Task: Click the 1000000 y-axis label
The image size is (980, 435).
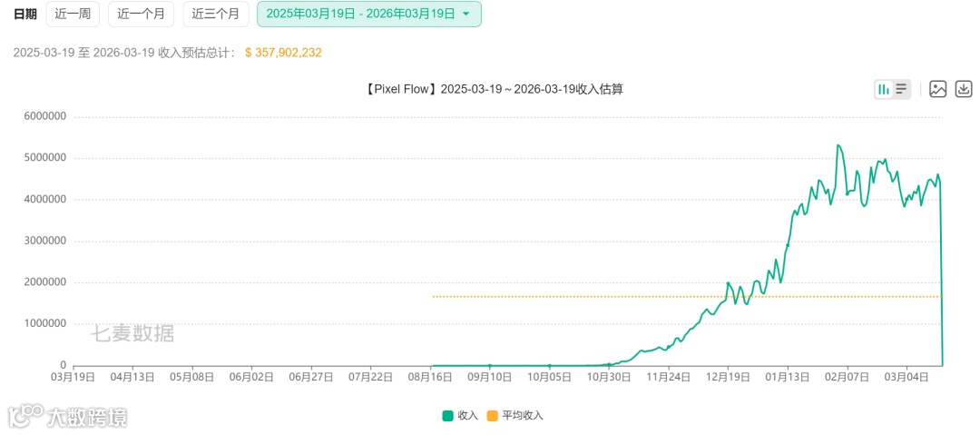Action: pyautogui.click(x=45, y=323)
